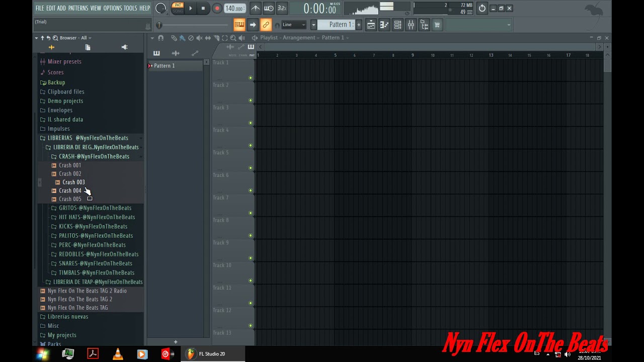Click the Record button

[x=217, y=8]
